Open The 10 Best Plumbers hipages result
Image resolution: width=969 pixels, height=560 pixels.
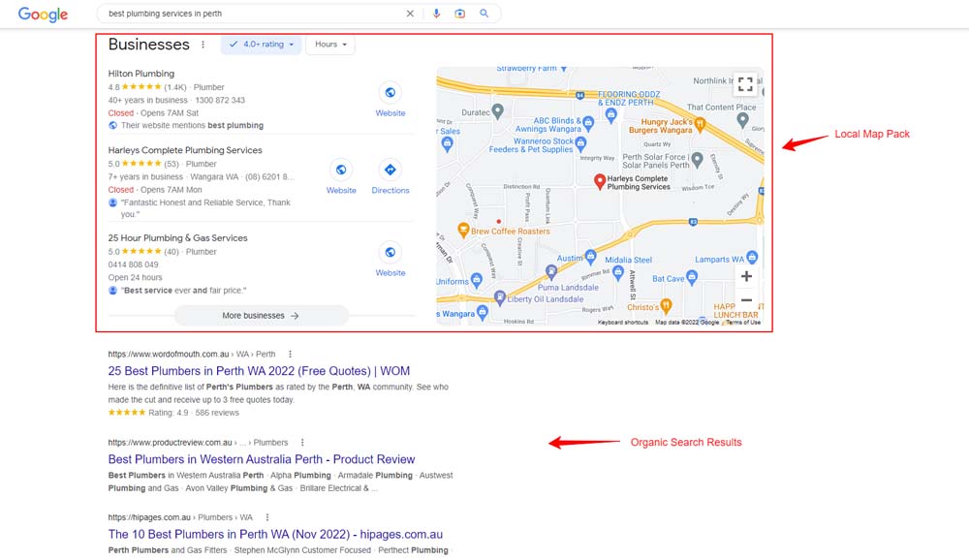point(275,534)
